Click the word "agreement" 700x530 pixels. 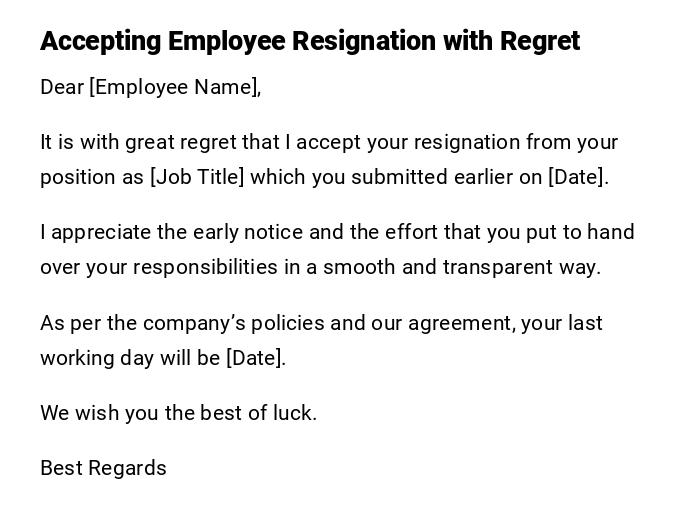tap(462, 323)
